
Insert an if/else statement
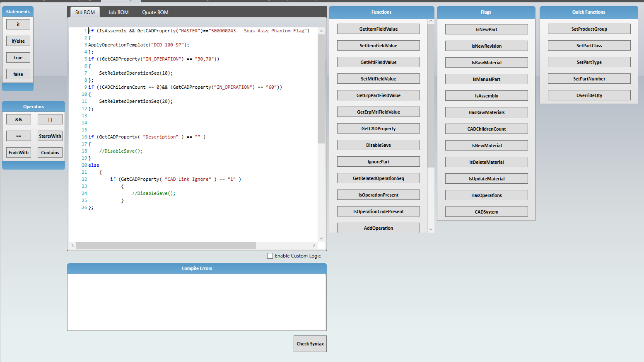(18, 41)
